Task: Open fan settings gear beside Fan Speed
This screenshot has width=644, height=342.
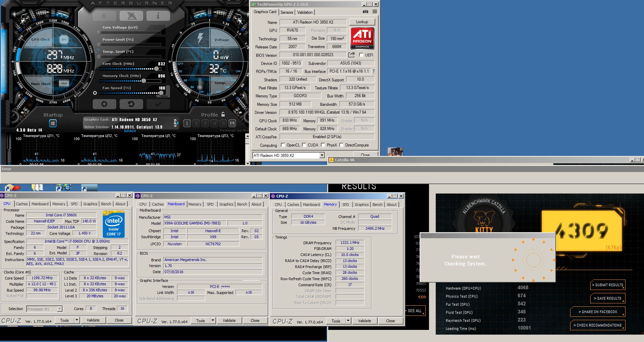Action: click(95, 93)
